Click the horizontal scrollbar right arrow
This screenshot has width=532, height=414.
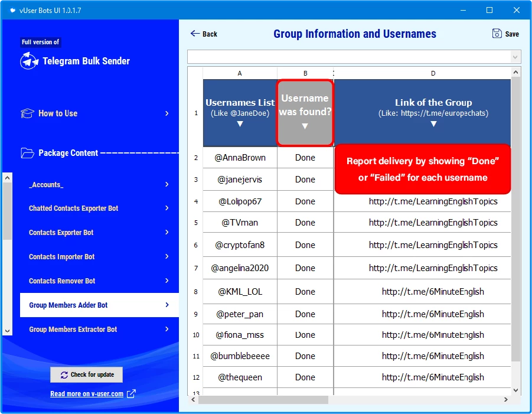tap(506, 399)
